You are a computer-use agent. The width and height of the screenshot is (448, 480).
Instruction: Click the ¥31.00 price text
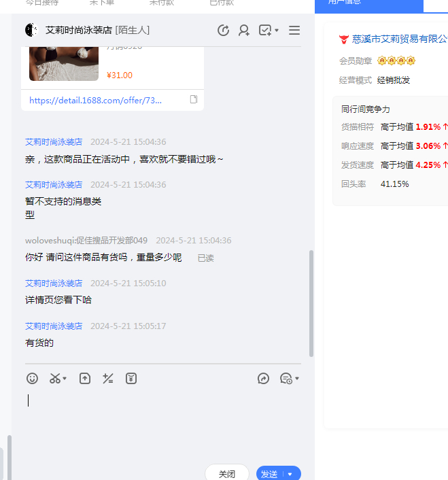[120, 75]
